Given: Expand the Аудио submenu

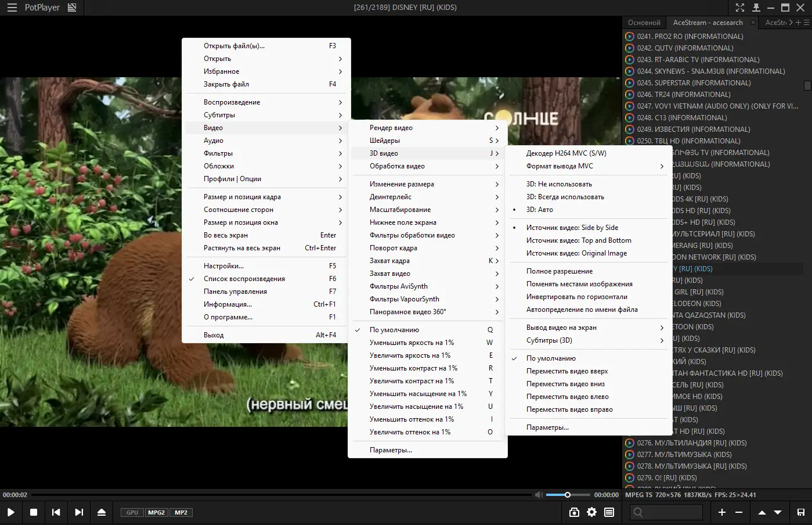Looking at the screenshot, I should pos(266,141).
